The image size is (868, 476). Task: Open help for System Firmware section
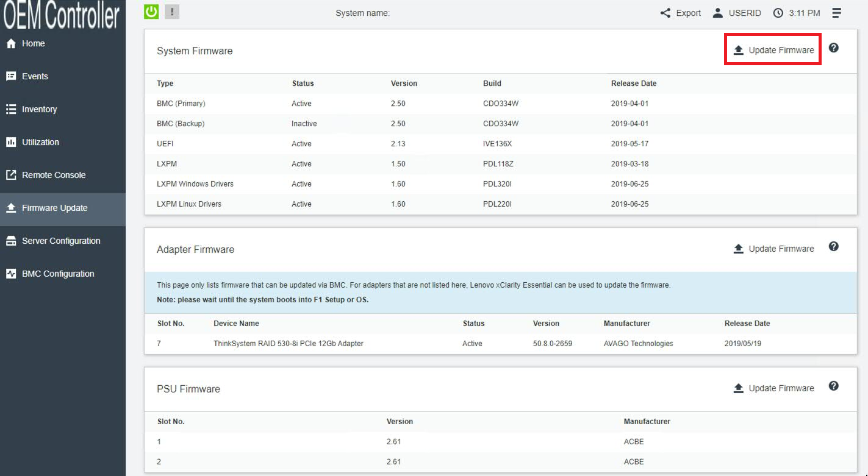point(834,48)
